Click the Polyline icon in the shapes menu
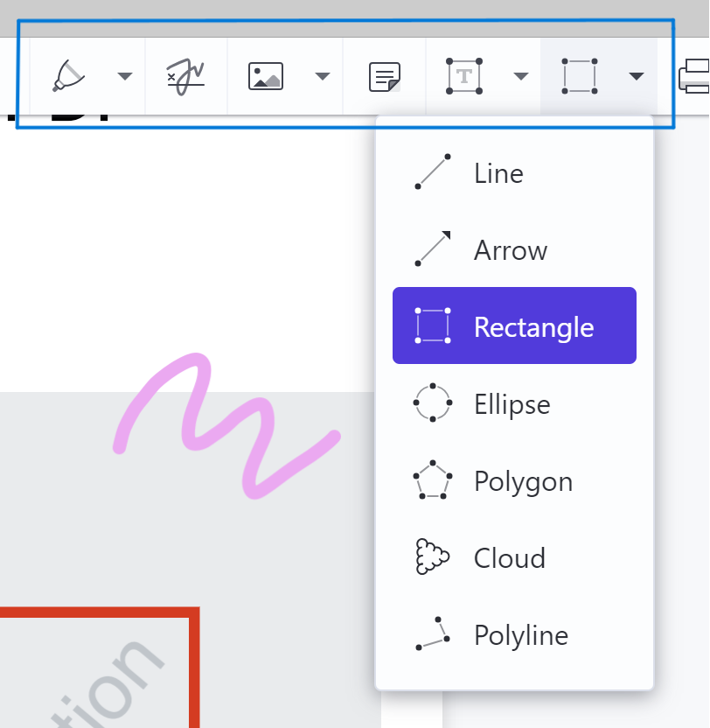This screenshot has width=710, height=728. pyautogui.click(x=432, y=634)
